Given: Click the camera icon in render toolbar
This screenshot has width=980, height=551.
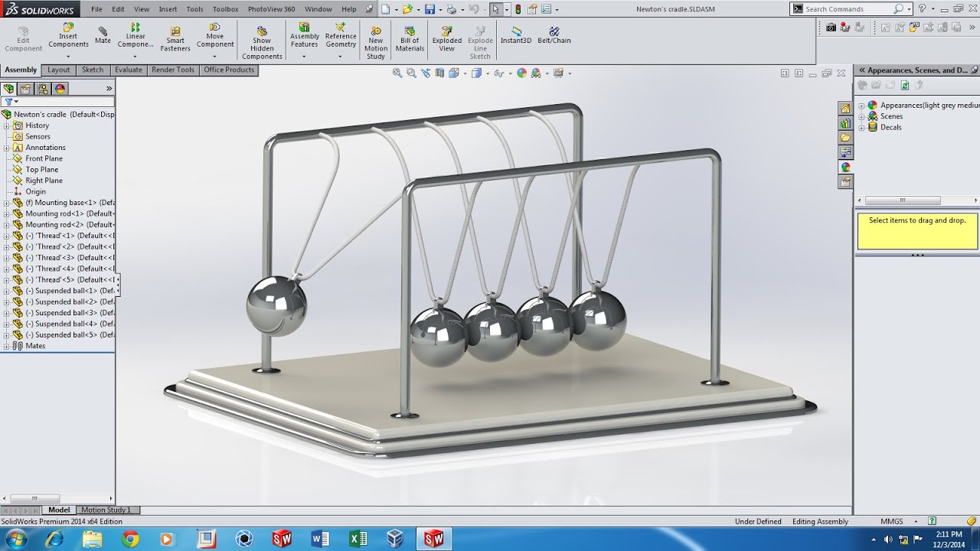Looking at the screenshot, I should pyautogui.click(x=831, y=27).
